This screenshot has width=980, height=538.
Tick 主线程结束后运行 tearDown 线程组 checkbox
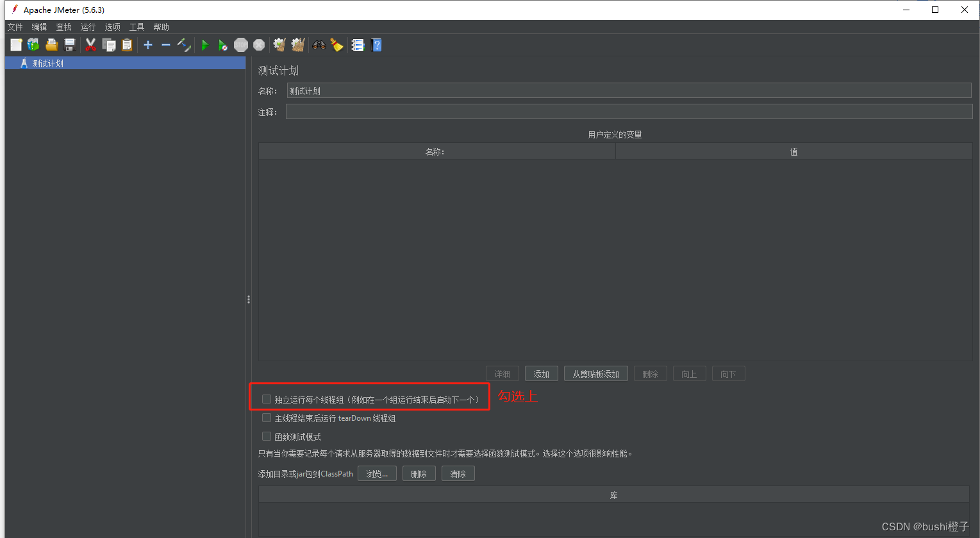pyautogui.click(x=267, y=418)
